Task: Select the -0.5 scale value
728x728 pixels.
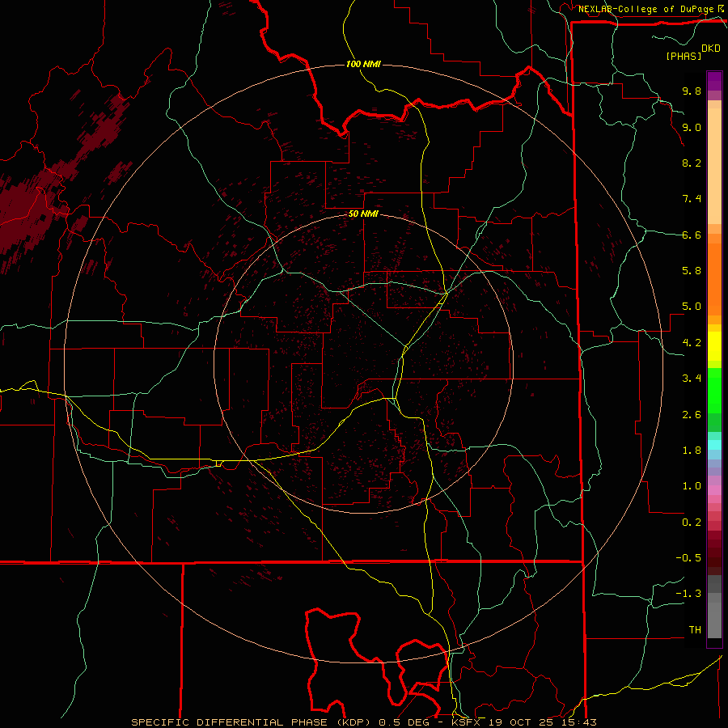Action: click(x=688, y=558)
